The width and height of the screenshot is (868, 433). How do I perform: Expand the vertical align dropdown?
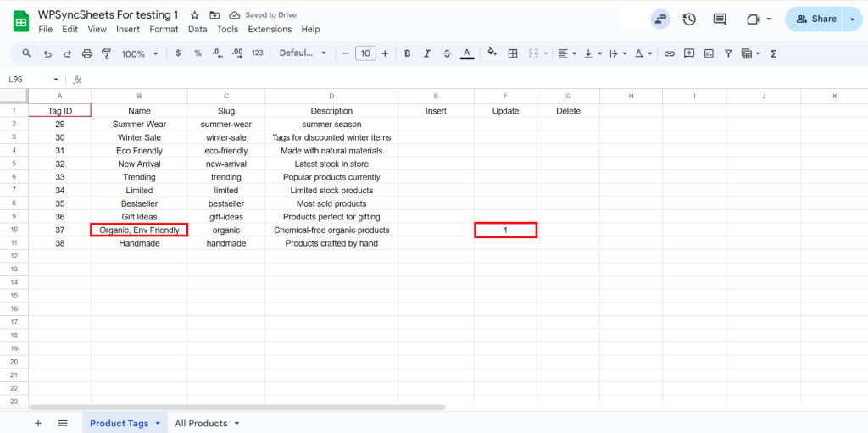(600, 53)
